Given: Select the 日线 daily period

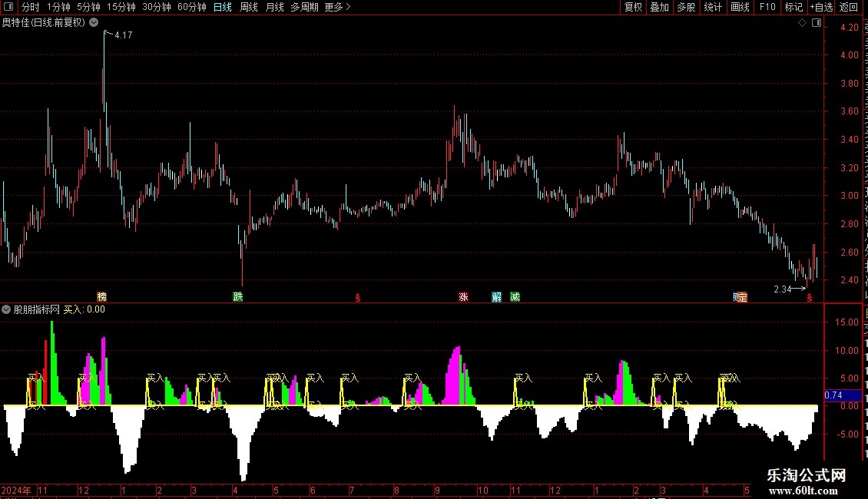Looking at the screenshot, I should [x=223, y=7].
